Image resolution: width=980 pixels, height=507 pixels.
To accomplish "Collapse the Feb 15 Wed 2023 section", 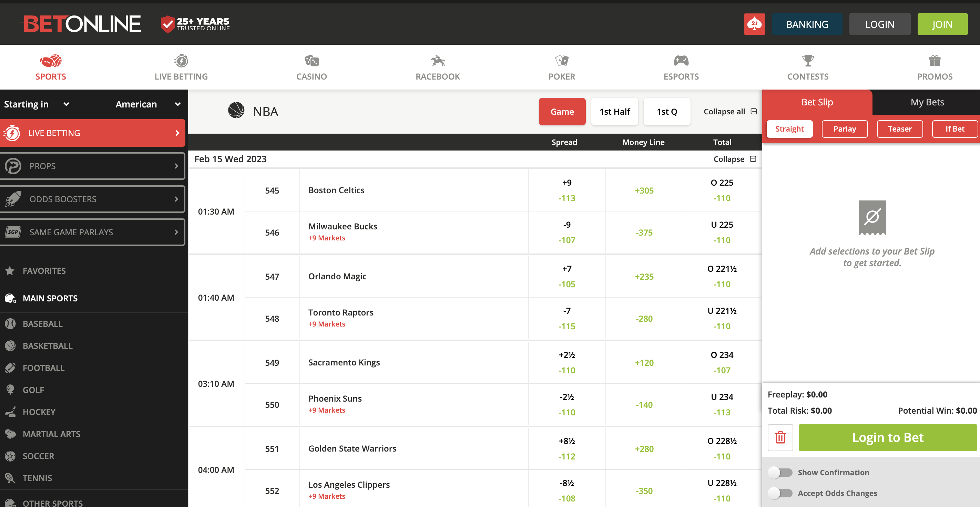I will click(x=735, y=159).
